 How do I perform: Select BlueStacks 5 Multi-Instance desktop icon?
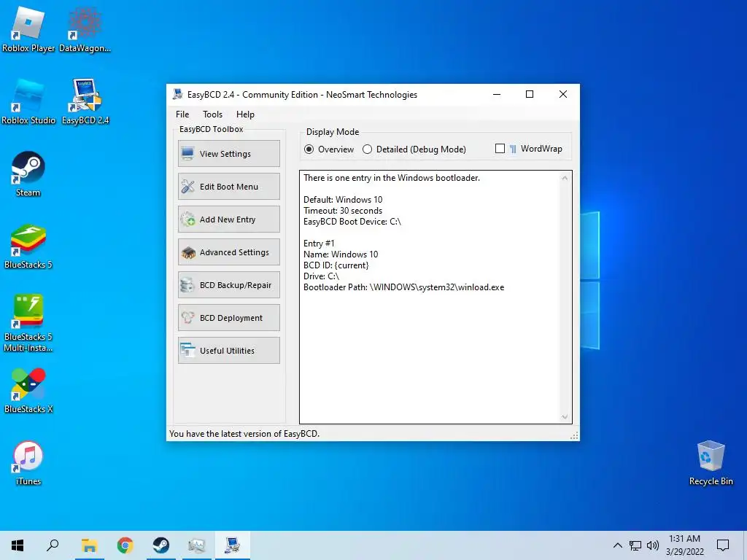[x=28, y=323]
